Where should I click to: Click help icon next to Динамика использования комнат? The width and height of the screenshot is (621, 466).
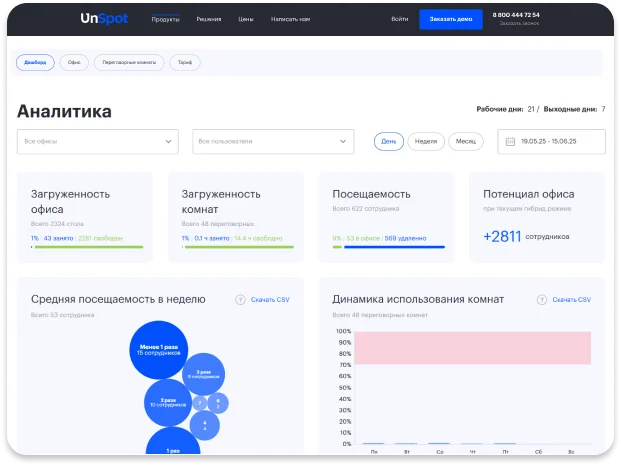542,300
